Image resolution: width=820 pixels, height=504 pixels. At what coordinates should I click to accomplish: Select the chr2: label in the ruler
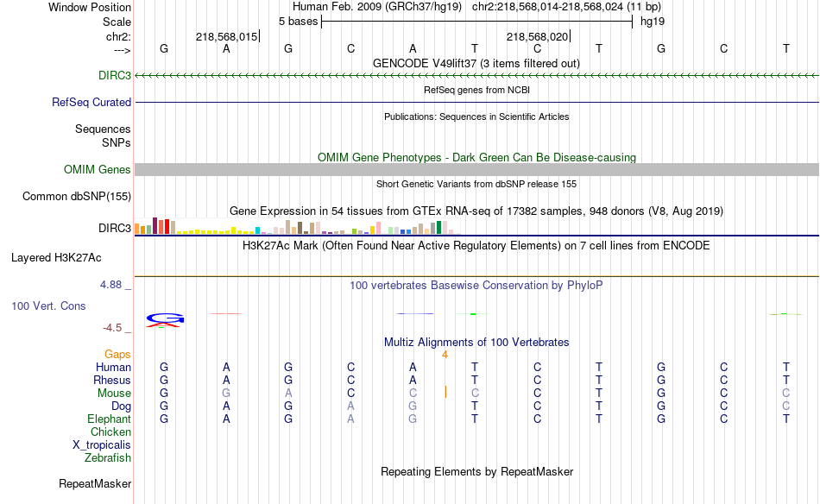(x=118, y=36)
